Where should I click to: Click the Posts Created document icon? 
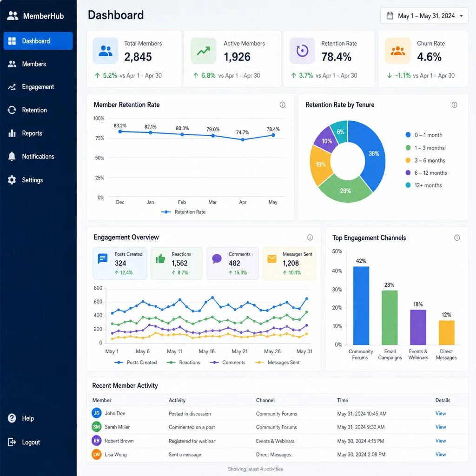pyautogui.click(x=103, y=259)
